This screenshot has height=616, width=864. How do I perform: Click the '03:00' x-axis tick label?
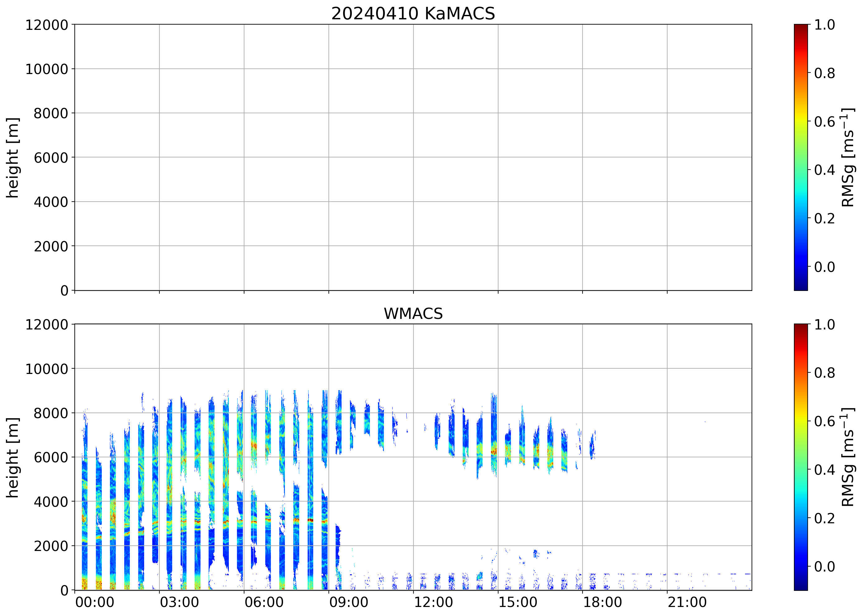pyautogui.click(x=179, y=602)
